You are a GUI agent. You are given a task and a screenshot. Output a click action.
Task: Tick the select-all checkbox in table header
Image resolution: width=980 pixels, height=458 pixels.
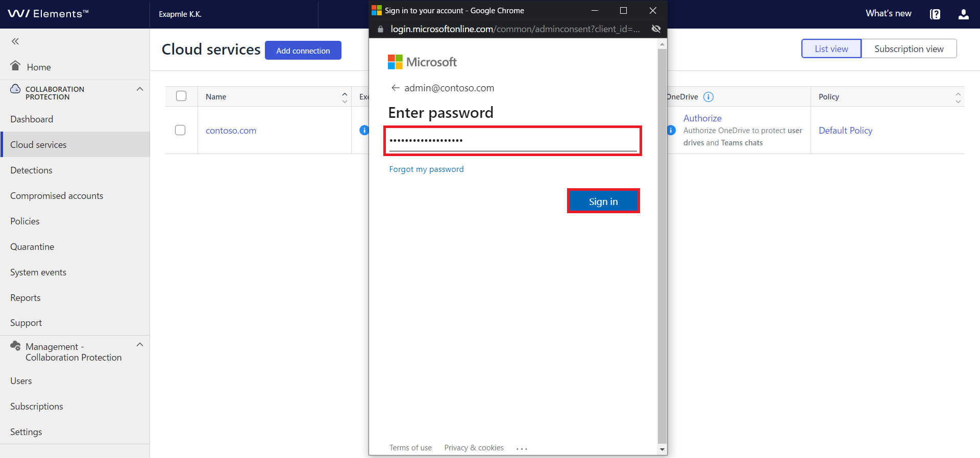[x=181, y=96]
